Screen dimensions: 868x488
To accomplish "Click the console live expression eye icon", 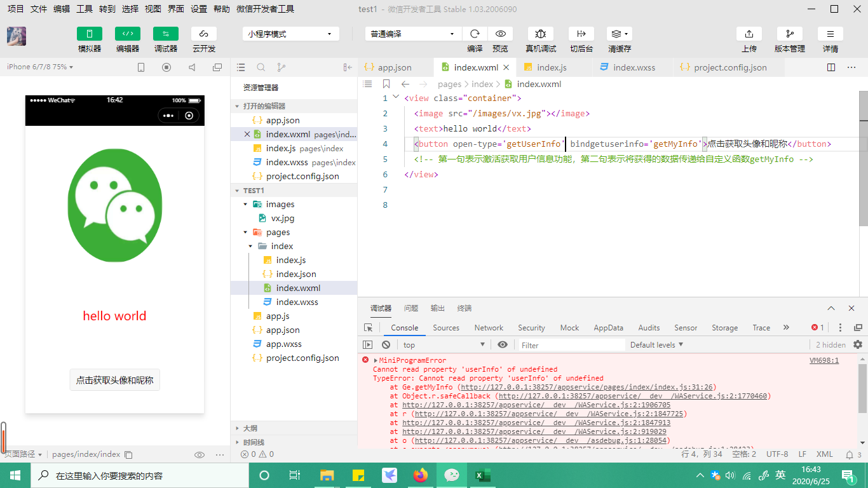I will [x=503, y=344].
